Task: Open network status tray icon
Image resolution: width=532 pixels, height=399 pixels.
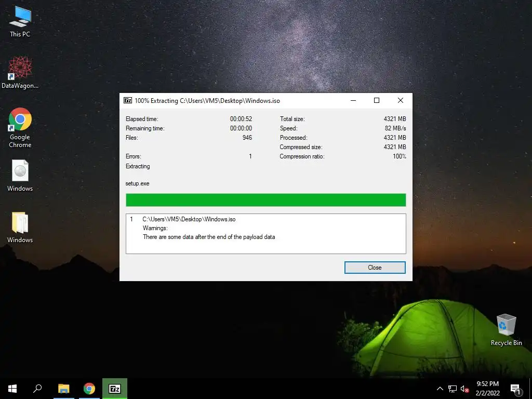Action: pos(453,389)
